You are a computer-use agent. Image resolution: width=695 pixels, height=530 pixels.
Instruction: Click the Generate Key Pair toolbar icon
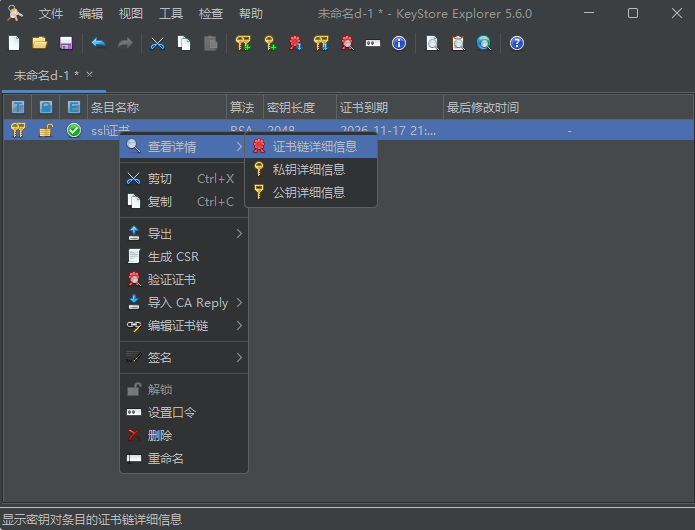coord(243,43)
